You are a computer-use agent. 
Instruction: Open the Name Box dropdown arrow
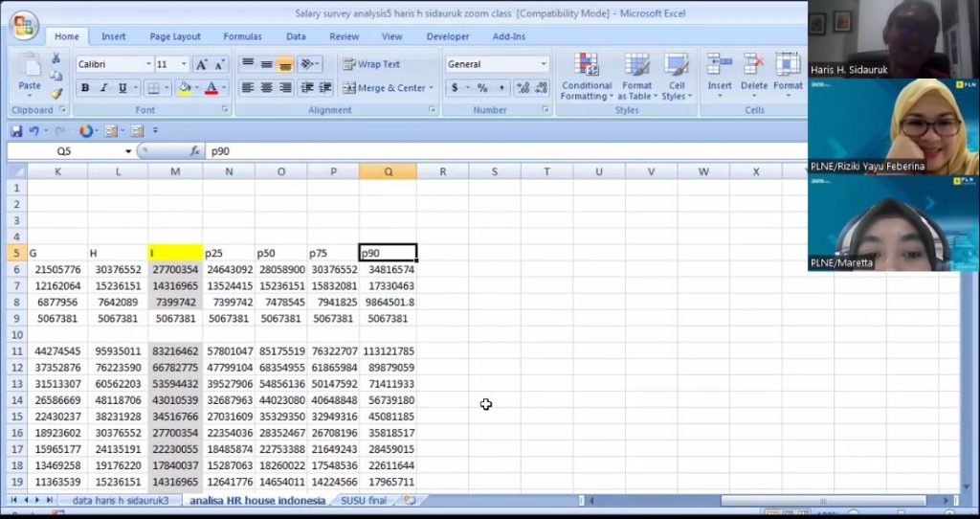point(128,151)
